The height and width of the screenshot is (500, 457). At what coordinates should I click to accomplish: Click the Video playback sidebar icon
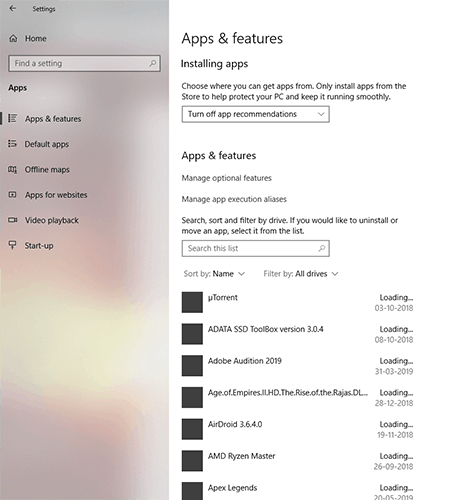12,220
